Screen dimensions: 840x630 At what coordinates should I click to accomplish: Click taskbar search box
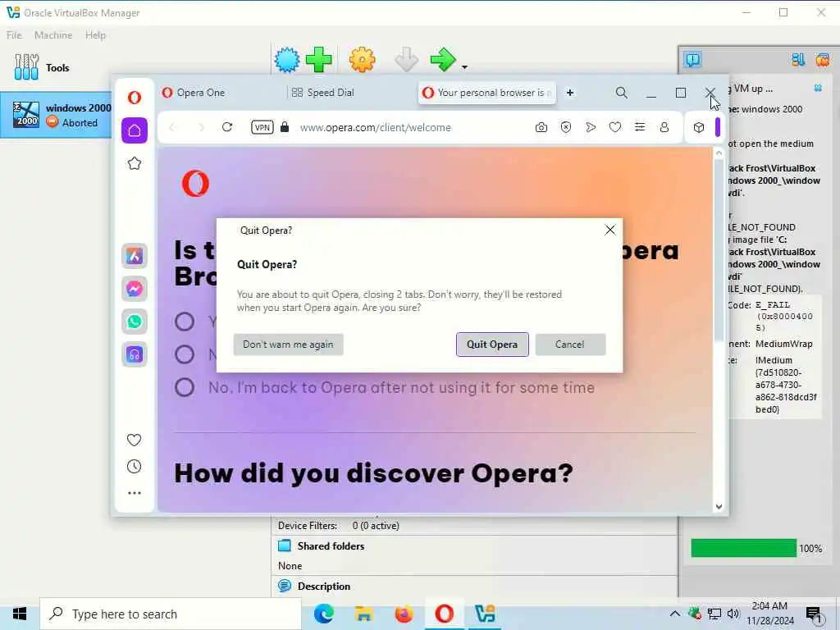(171, 614)
